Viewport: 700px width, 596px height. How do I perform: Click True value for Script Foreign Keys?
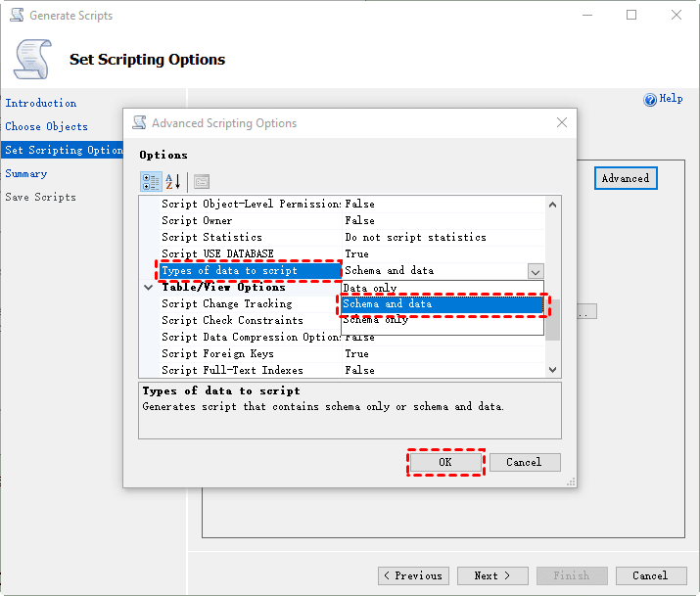click(x=356, y=353)
